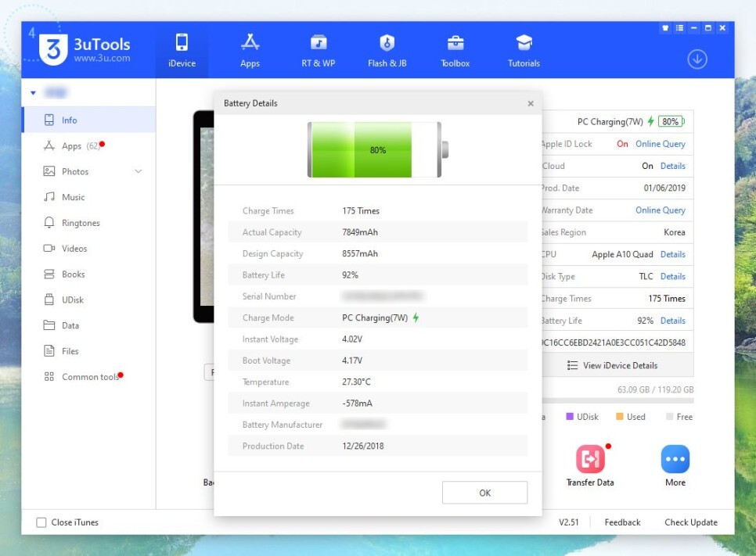Screen dimensions: 756x556
Task: Close the Battery Details dialog
Action: point(531,103)
